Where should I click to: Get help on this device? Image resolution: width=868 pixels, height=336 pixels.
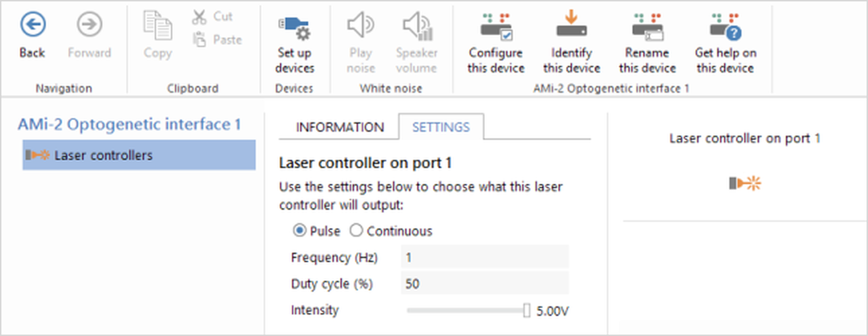(x=725, y=27)
